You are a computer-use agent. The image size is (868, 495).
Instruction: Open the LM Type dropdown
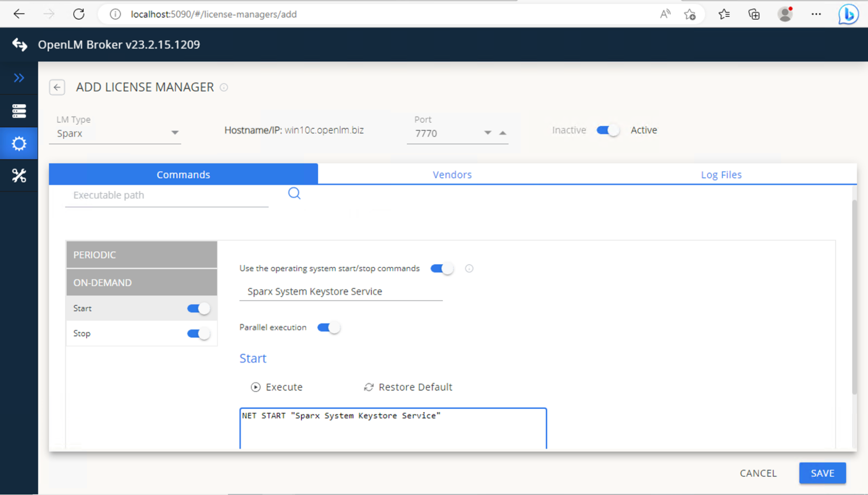pos(175,133)
